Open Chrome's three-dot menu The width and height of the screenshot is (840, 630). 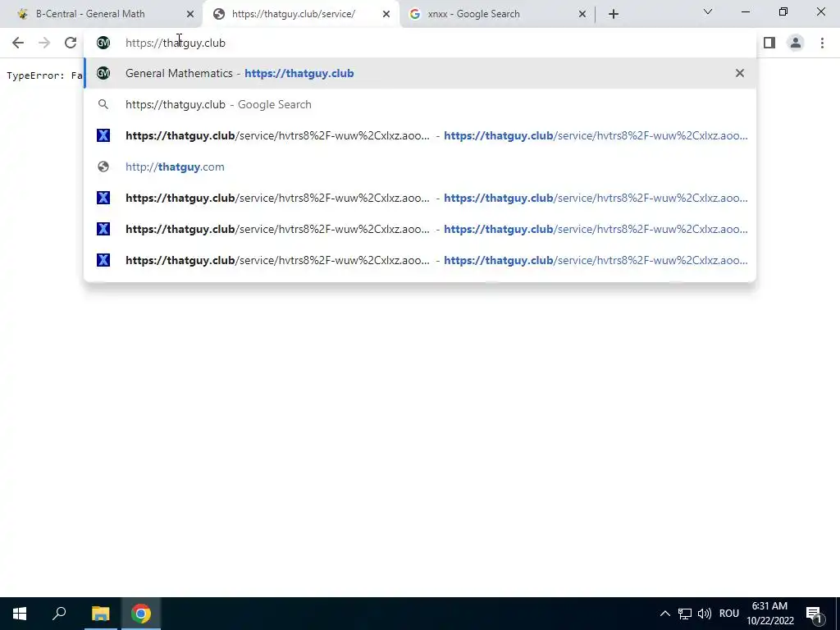click(822, 43)
